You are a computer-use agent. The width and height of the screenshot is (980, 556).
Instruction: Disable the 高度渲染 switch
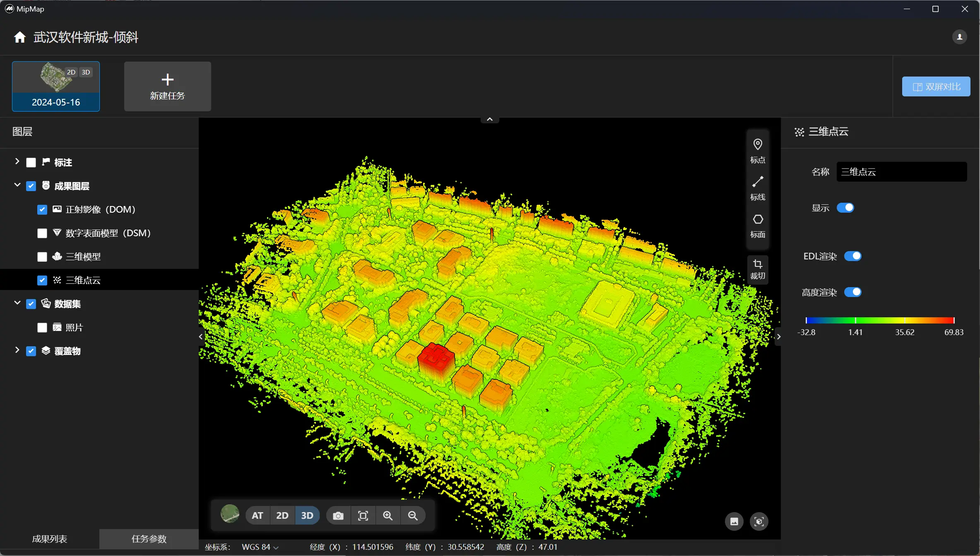pos(853,292)
